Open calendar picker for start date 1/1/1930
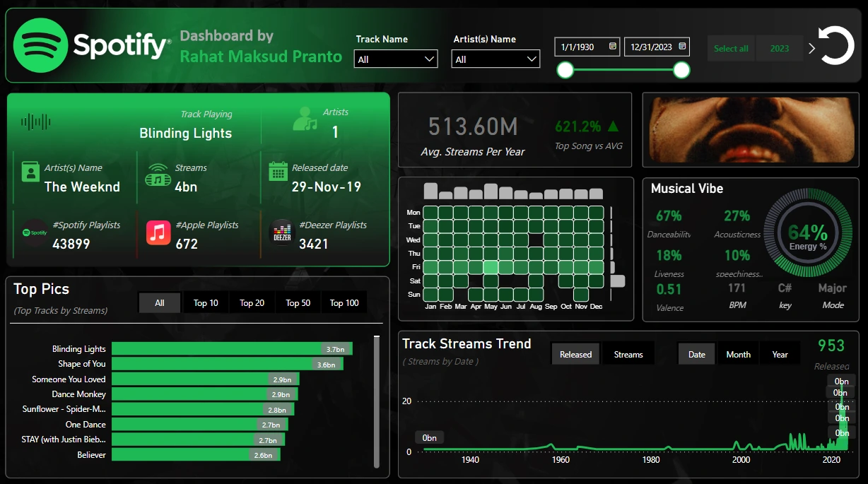Screen dimensions: 868x484 (x=612, y=47)
